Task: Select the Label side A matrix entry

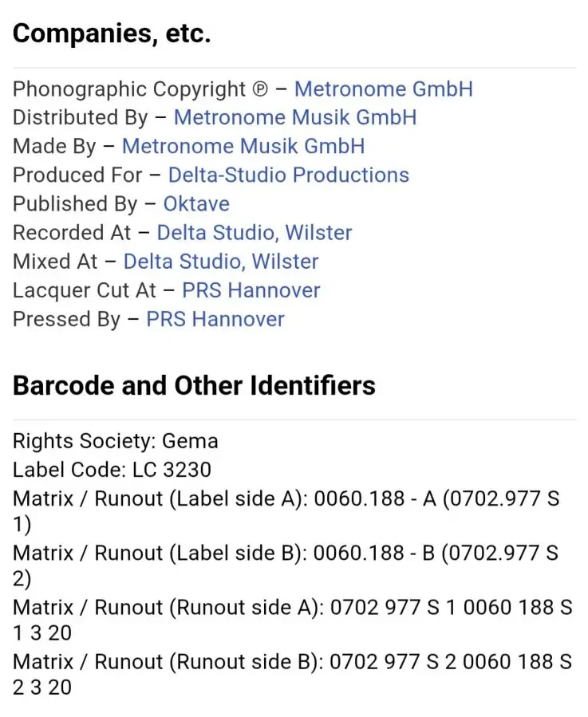Action: (286, 511)
